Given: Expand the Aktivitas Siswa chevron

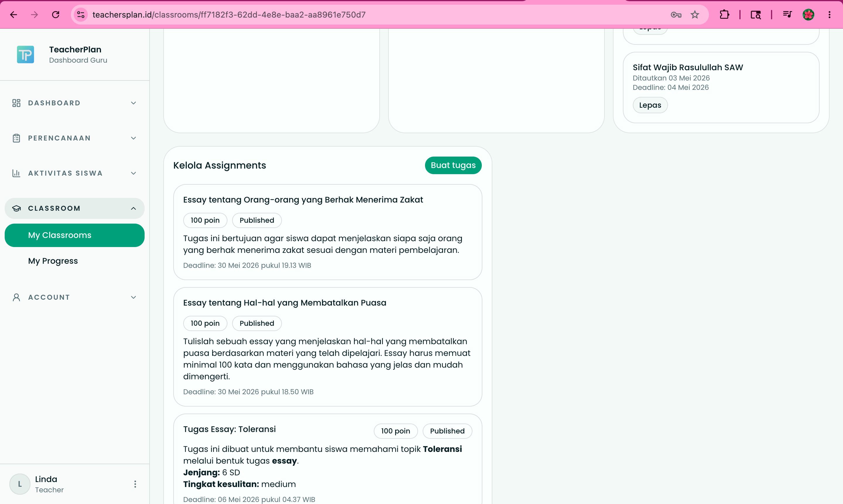Looking at the screenshot, I should point(133,173).
